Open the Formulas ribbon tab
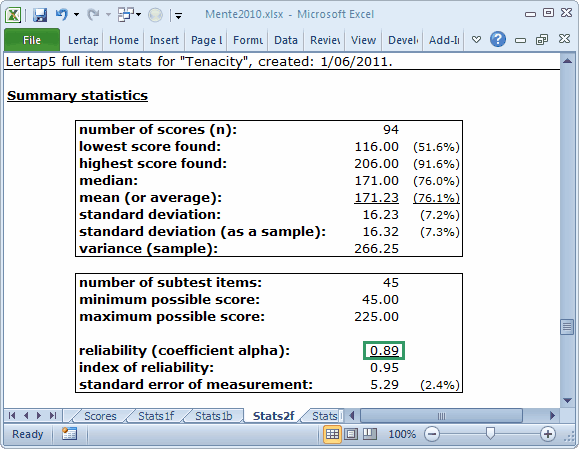Viewport: 579px width, 449px height. (248, 40)
